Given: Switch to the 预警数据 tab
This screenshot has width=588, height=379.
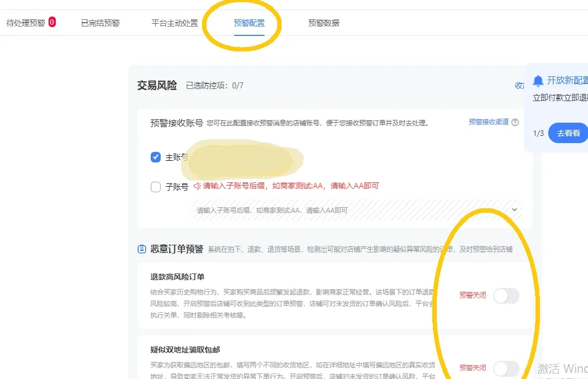Looking at the screenshot, I should point(324,23).
